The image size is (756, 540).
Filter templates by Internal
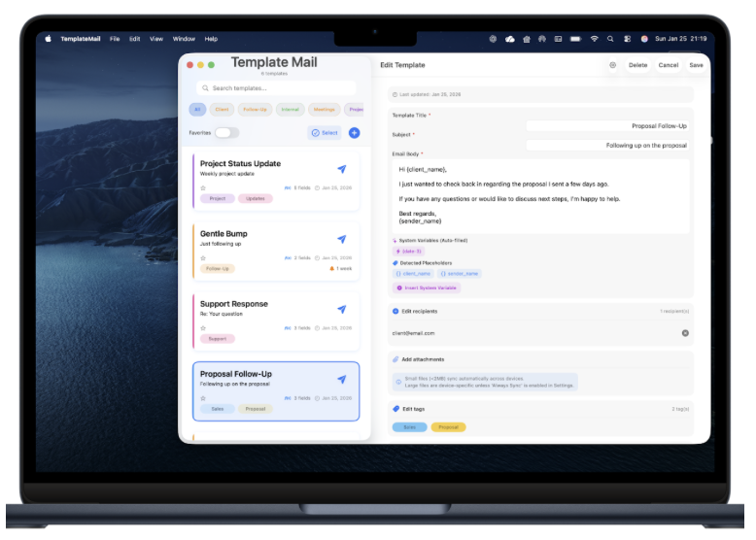click(x=290, y=110)
